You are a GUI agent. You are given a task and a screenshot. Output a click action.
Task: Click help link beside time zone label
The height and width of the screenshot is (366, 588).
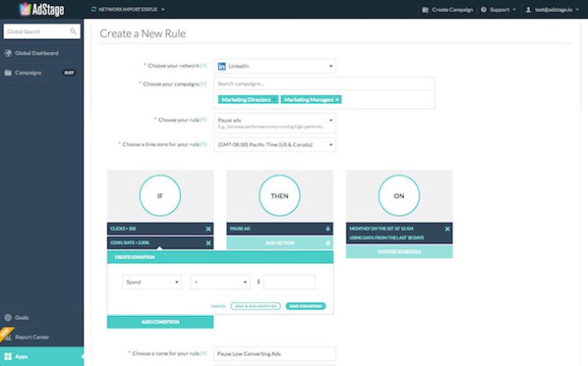[203, 144]
